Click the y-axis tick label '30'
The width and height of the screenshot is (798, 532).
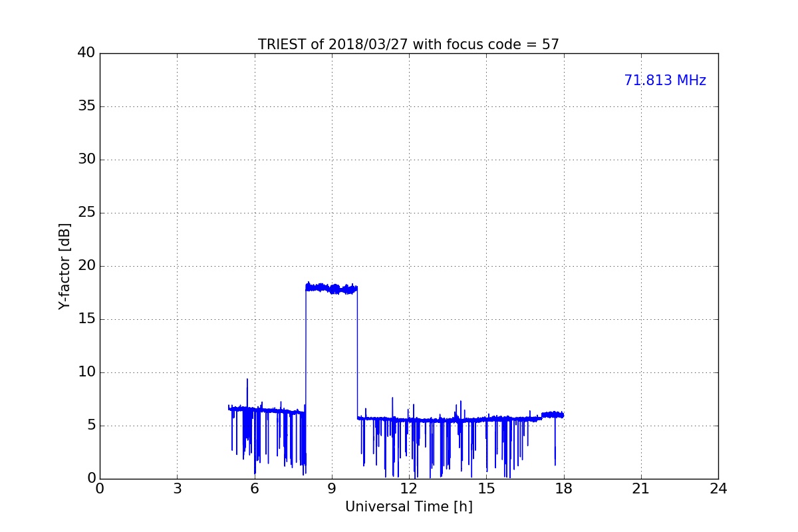click(86, 160)
